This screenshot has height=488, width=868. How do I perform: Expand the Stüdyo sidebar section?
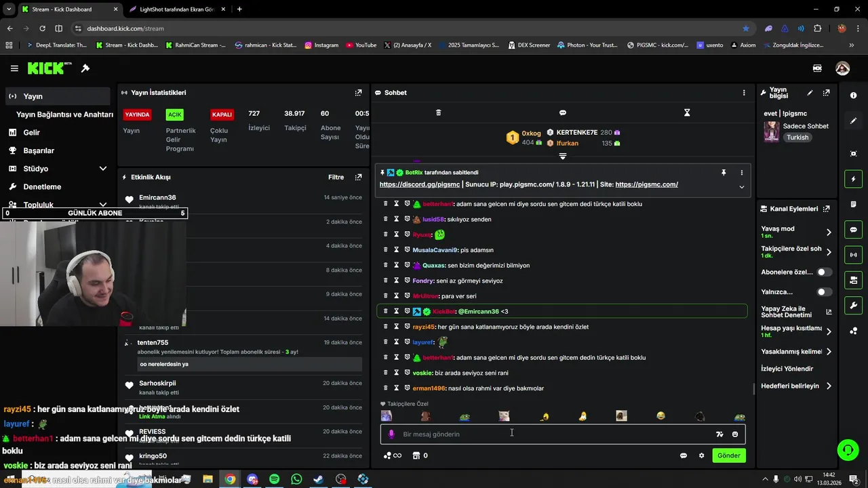[103, 169]
